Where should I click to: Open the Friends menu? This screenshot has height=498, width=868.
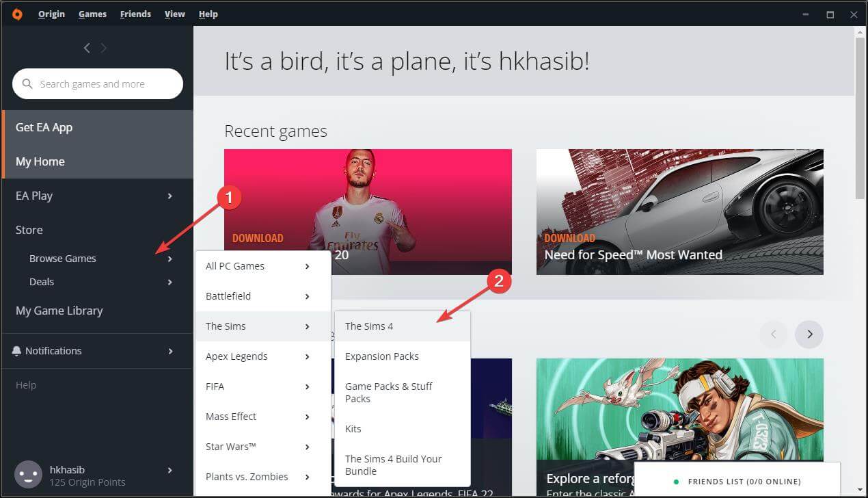pos(135,14)
